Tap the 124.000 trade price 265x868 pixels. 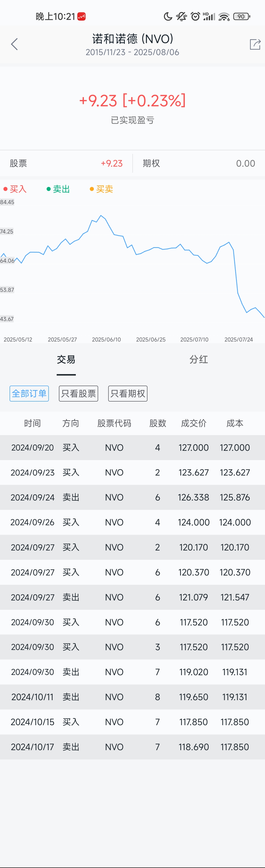coord(194,522)
